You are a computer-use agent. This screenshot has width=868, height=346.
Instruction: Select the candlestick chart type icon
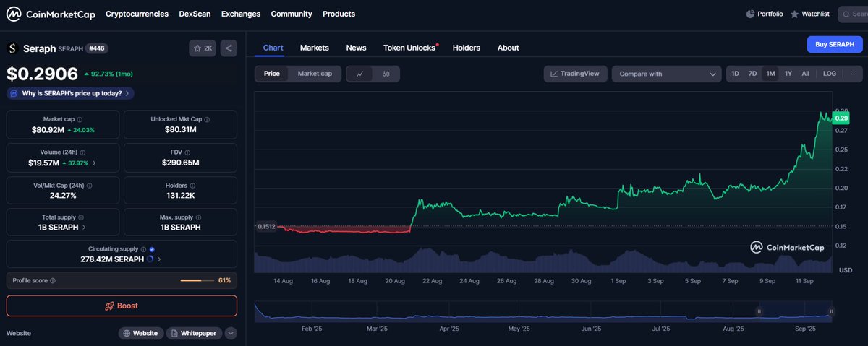pos(386,74)
